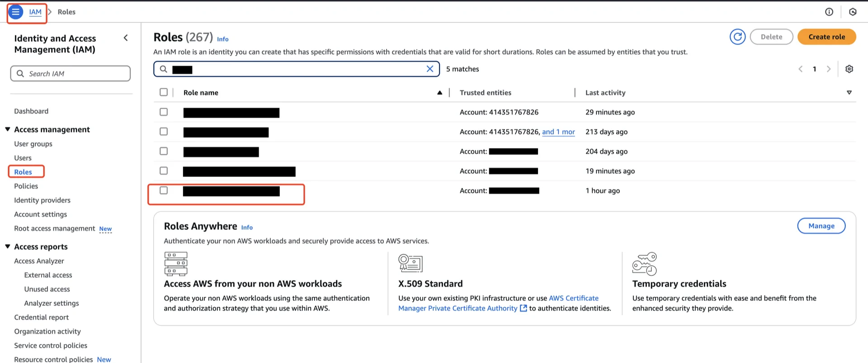Sort by Role name ascending arrow
The width and height of the screenshot is (868, 363).
pos(439,92)
